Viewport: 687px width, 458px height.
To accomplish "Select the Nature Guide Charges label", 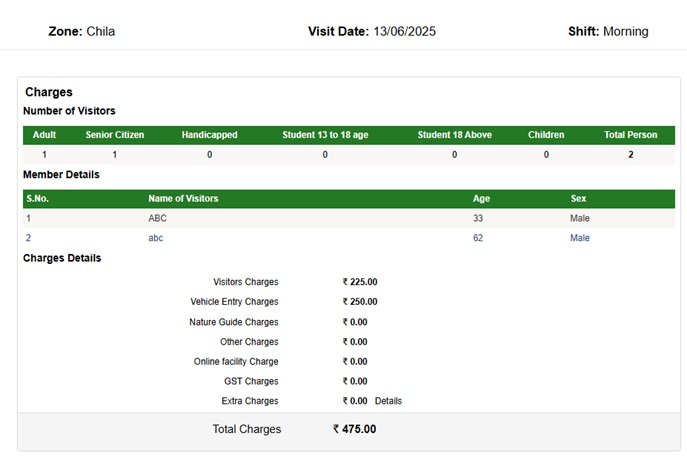I will (x=234, y=322).
